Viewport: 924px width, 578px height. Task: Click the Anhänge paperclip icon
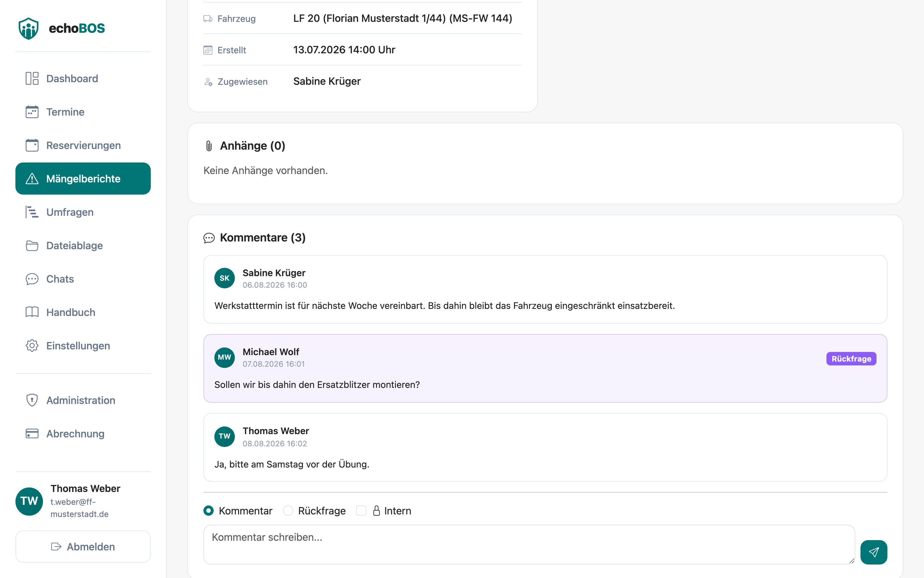tap(209, 146)
